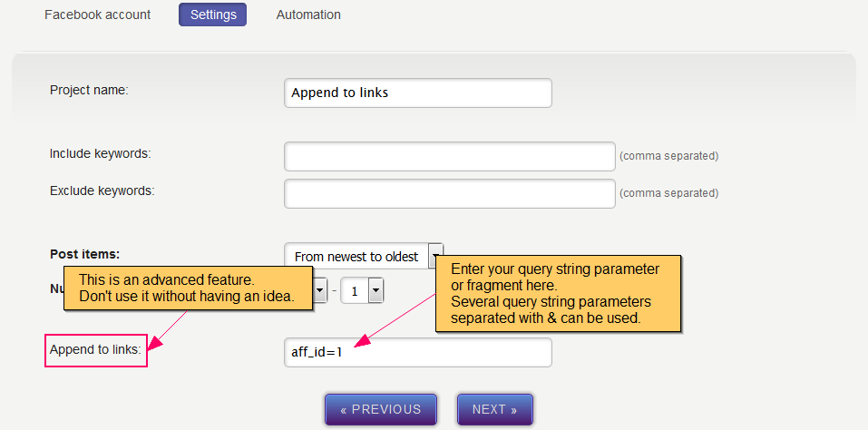Click the 'Include keywords:' label
Screen dimensions: 868x430
(x=100, y=153)
